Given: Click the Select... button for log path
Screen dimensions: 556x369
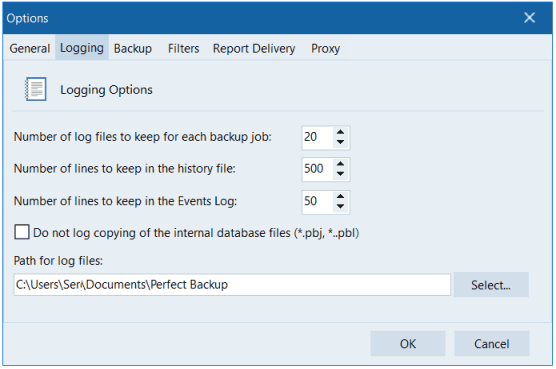Looking at the screenshot, I should click(491, 285).
